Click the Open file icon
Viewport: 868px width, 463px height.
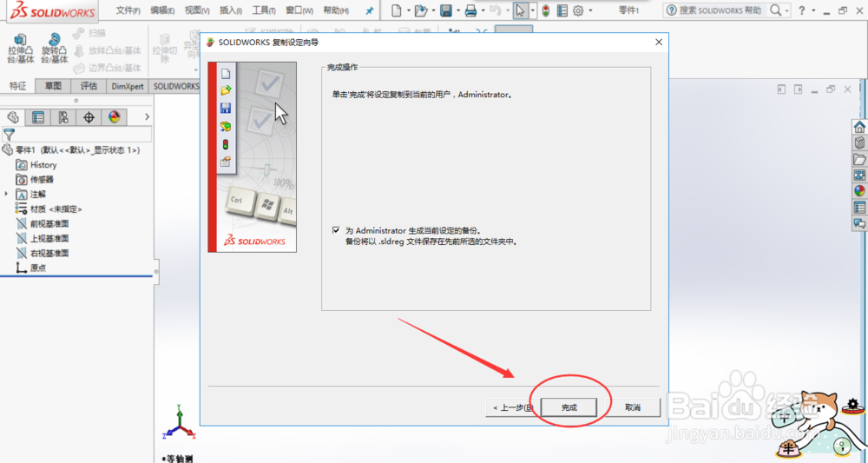click(421, 10)
